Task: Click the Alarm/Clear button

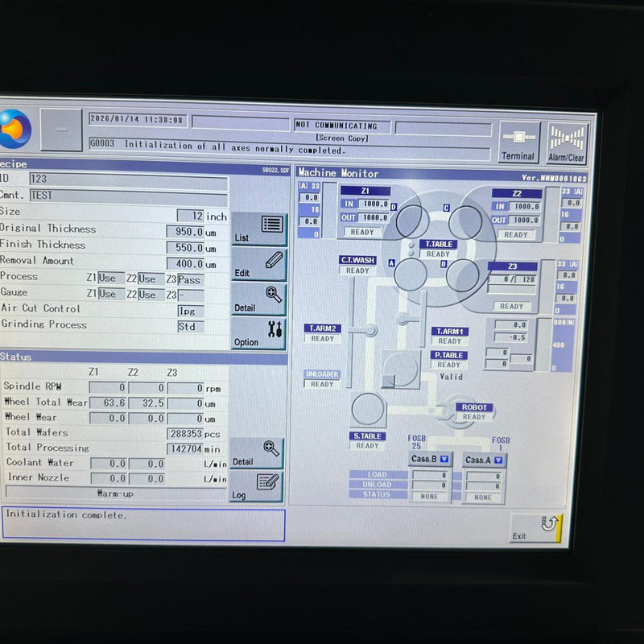Action: point(567,144)
